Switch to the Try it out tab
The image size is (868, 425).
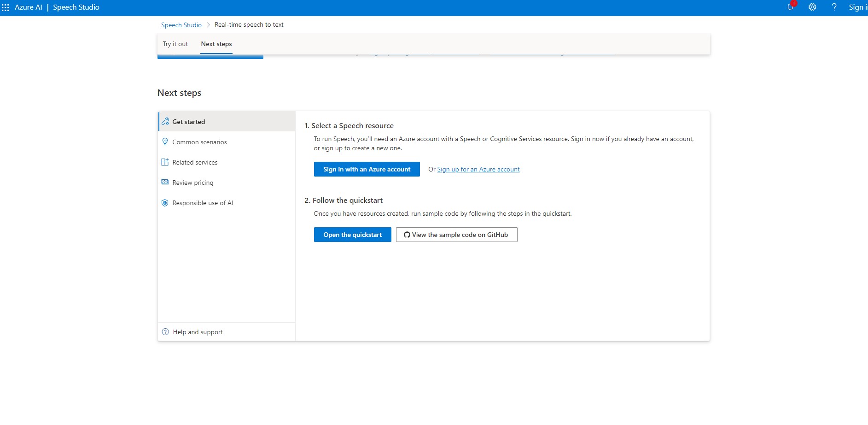(x=175, y=44)
